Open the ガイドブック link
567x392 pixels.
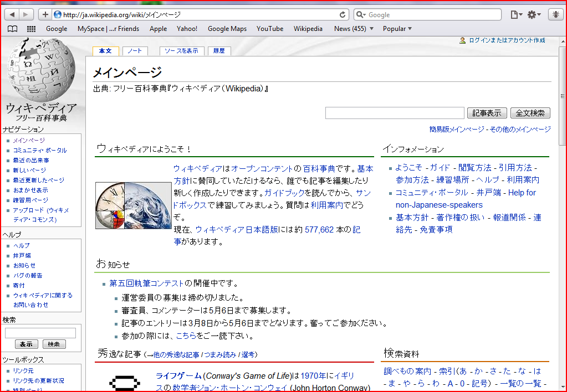(284, 193)
